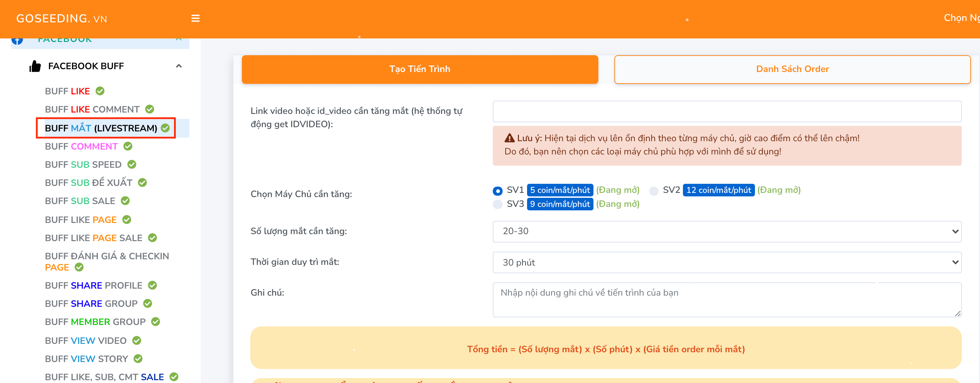Click check icon beside BUFF SUB ĐỀ XUẤT
The width and height of the screenshot is (980, 383).
pyautogui.click(x=142, y=182)
